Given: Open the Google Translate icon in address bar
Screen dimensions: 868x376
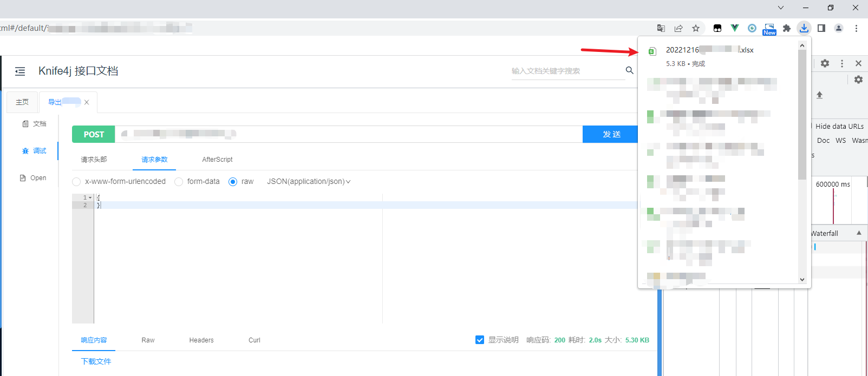Looking at the screenshot, I should click(x=661, y=28).
